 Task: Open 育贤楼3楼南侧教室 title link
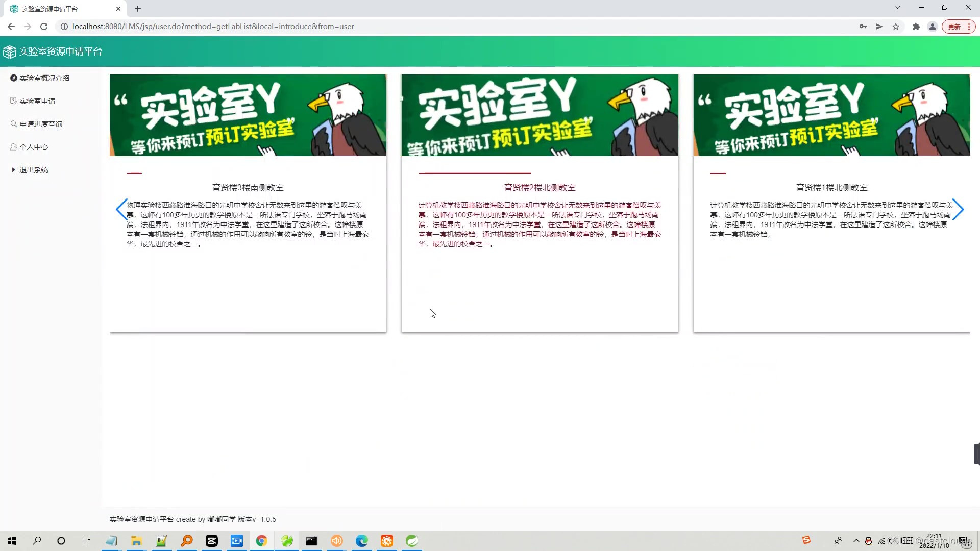248,188
